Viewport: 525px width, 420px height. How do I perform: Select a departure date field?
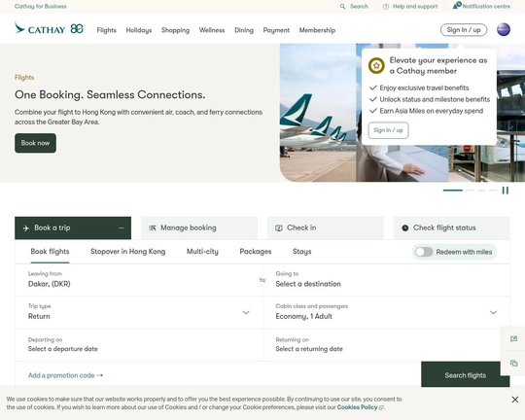139,345
